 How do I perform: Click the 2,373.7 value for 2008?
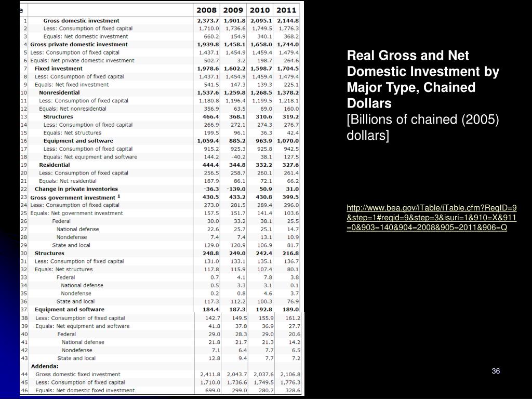point(208,21)
